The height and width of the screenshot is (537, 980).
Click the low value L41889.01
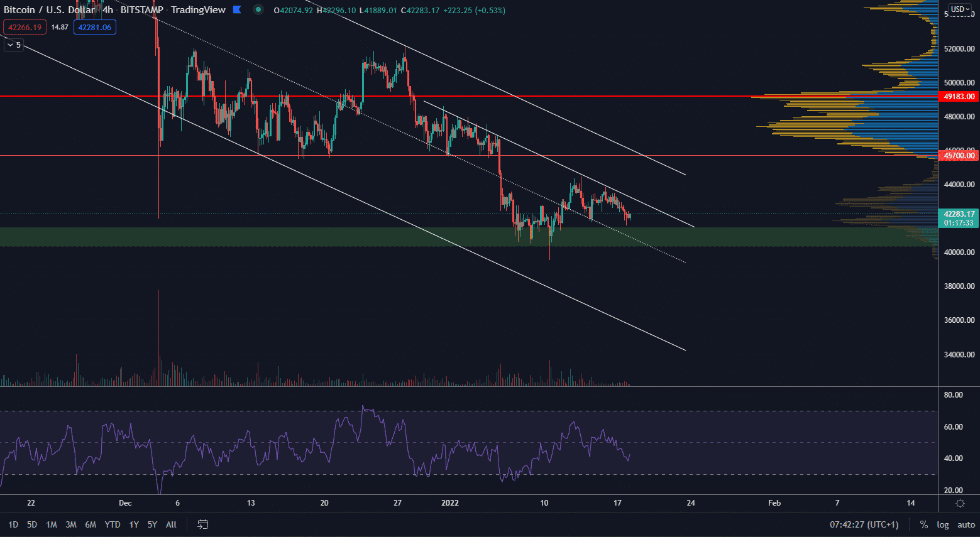tap(378, 10)
